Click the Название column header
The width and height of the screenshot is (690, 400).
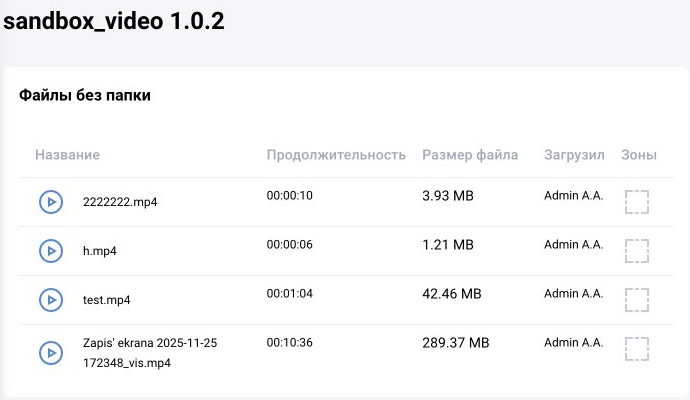[x=67, y=155]
